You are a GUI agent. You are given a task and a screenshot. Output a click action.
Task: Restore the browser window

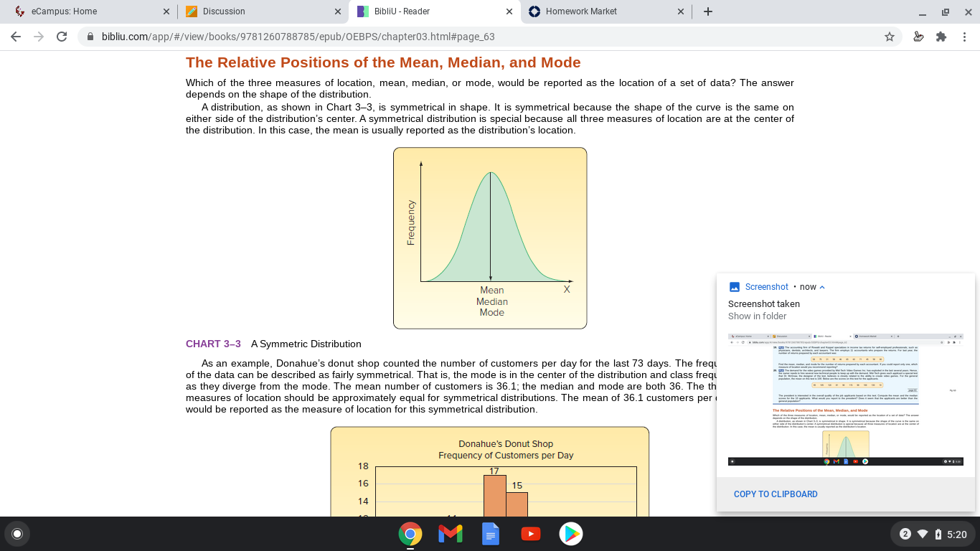tap(946, 11)
